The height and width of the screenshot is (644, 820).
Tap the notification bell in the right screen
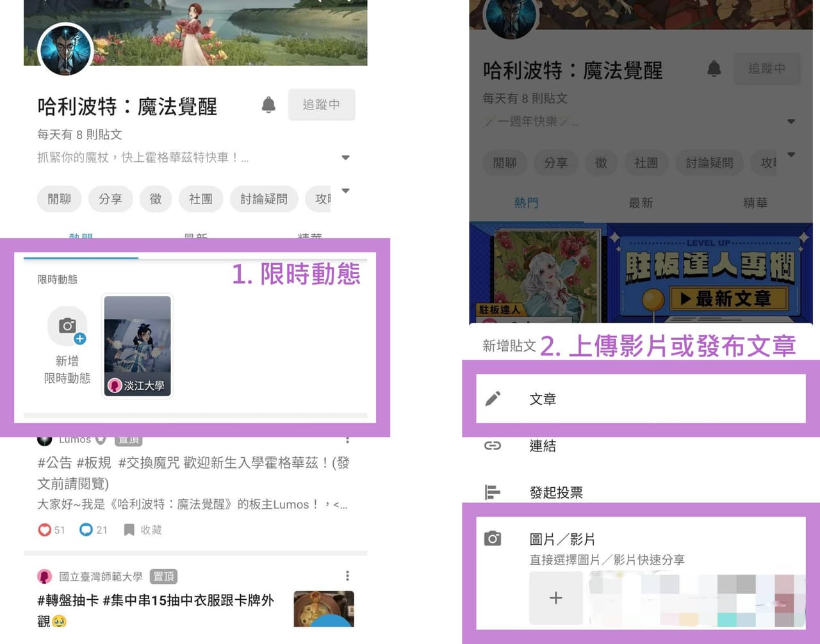714,68
